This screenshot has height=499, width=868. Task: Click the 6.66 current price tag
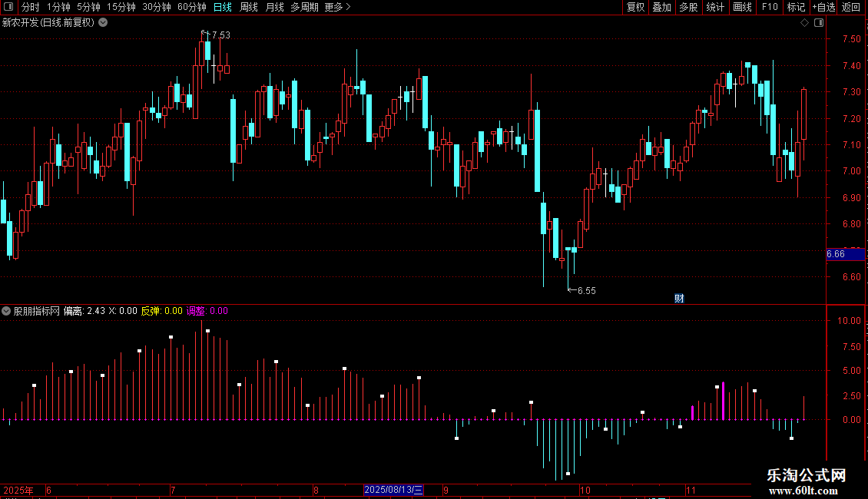(845, 254)
